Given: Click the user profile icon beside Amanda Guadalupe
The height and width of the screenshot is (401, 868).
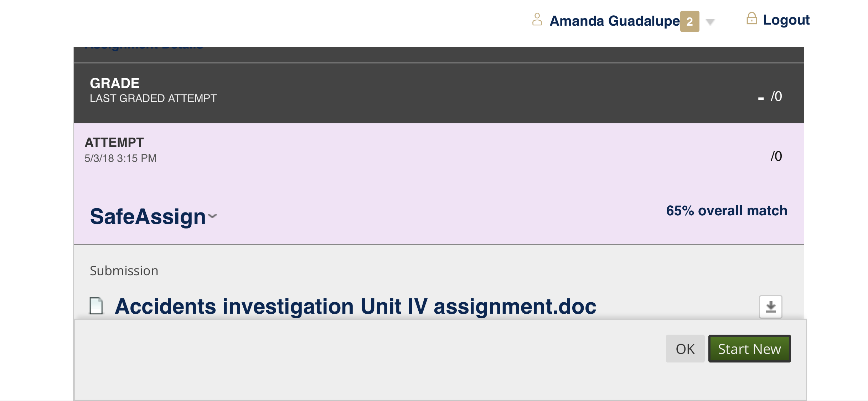Looking at the screenshot, I should pos(537,20).
